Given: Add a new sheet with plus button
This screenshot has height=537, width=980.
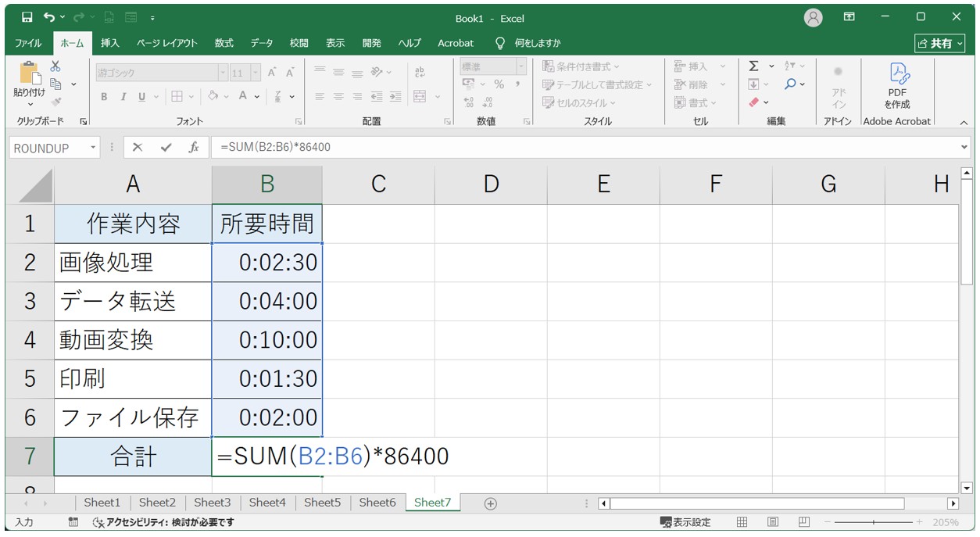Looking at the screenshot, I should tap(490, 503).
